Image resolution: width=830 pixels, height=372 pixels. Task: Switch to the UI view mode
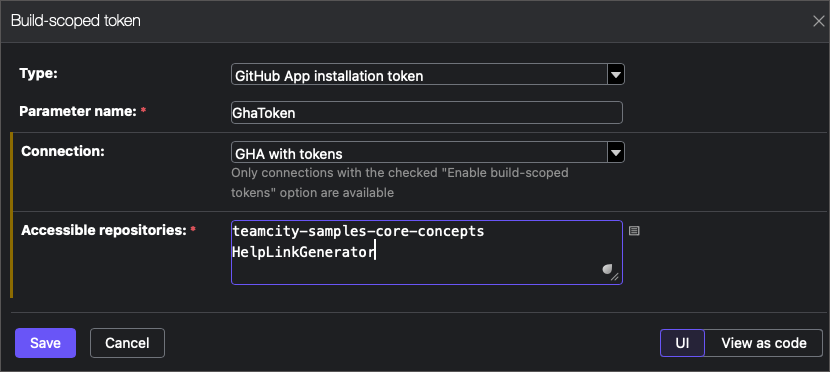tap(682, 343)
